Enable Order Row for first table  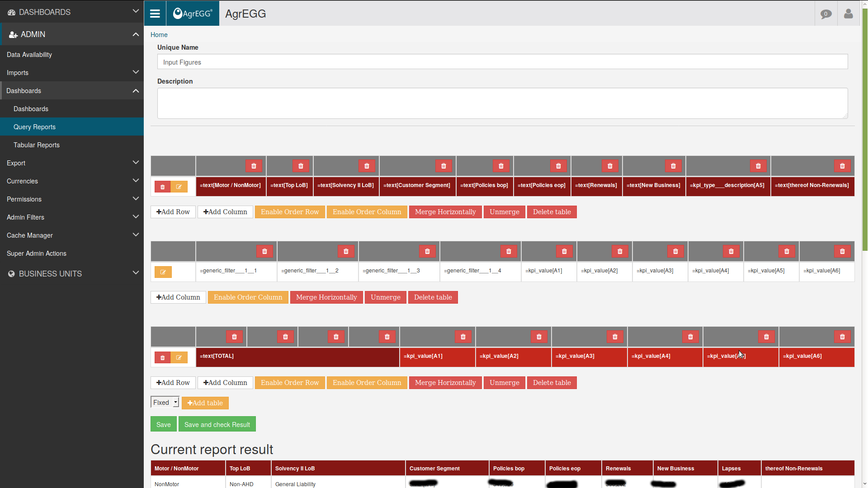click(x=290, y=212)
